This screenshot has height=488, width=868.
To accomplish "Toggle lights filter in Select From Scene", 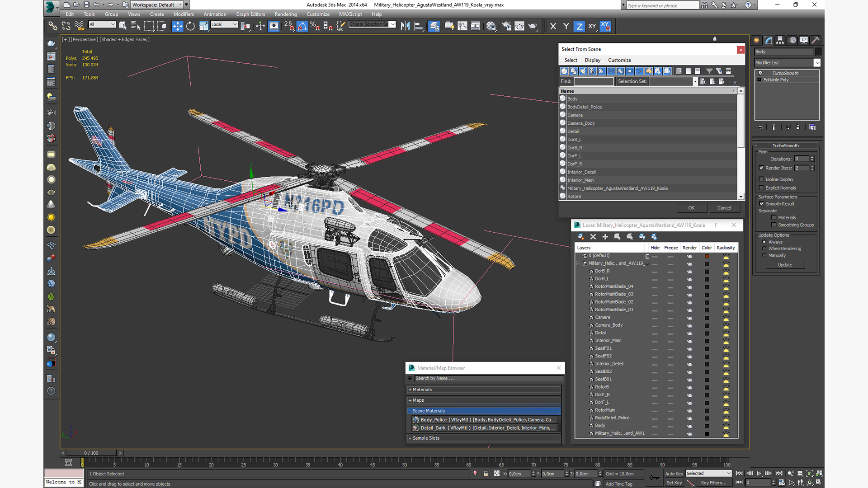I will click(583, 71).
